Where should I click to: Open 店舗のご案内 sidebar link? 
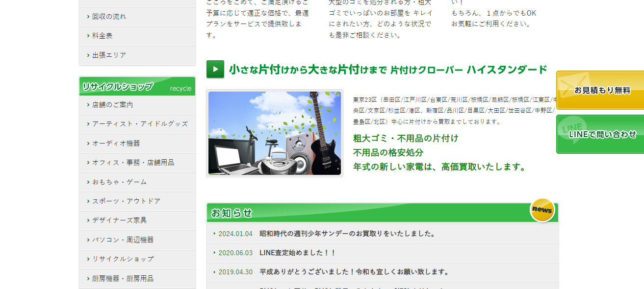click(112, 105)
